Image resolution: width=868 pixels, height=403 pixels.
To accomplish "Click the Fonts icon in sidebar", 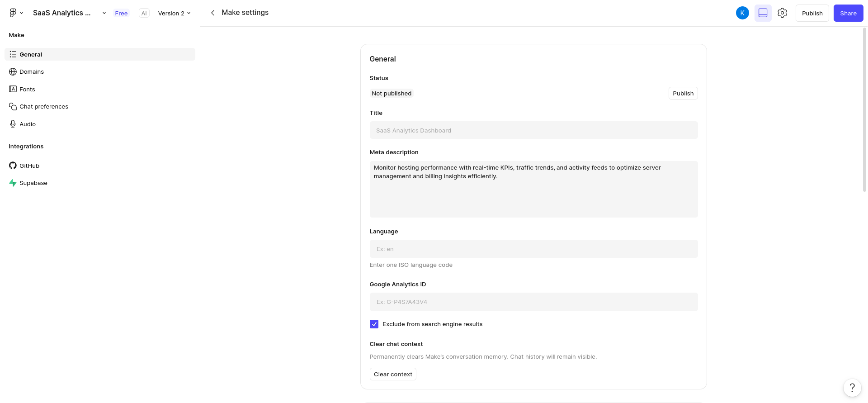I will point(13,89).
